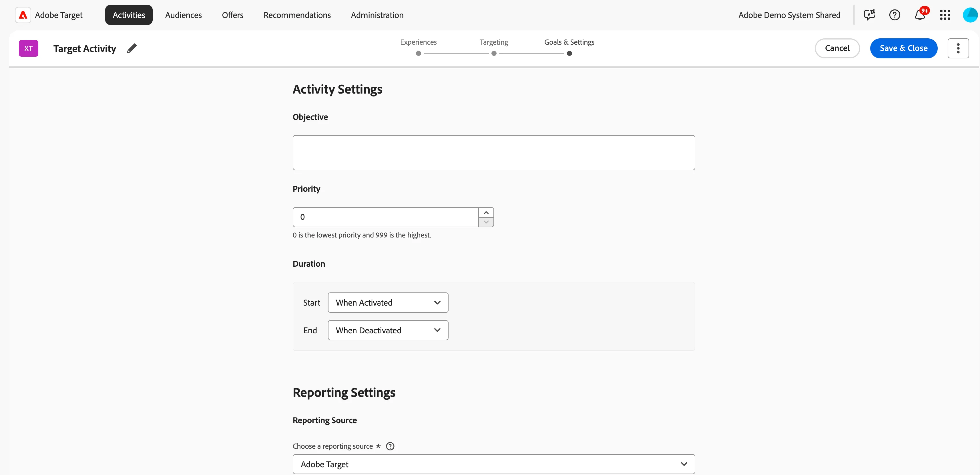
Task: Open the feedback chat icon
Action: point(869,15)
